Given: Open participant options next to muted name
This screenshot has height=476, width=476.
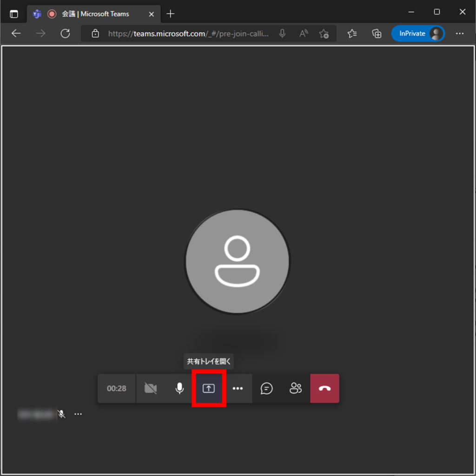Looking at the screenshot, I should pyautogui.click(x=78, y=414).
